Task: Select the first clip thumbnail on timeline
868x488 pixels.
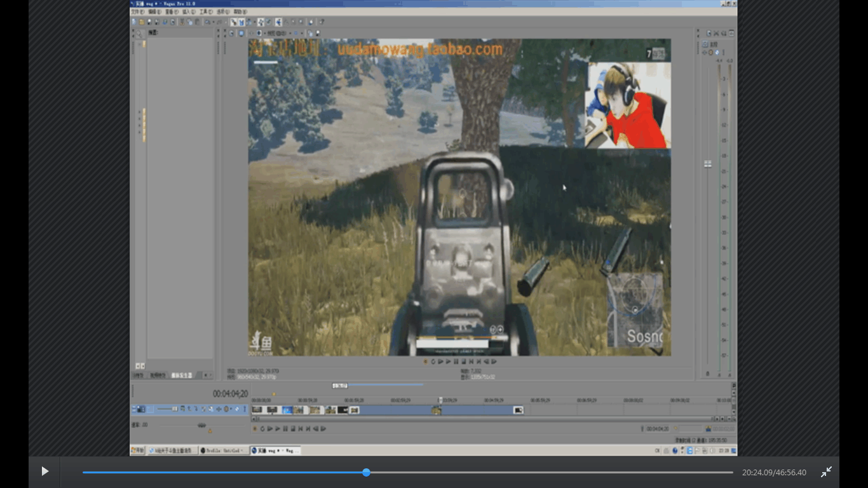Action: tap(257, 410)
